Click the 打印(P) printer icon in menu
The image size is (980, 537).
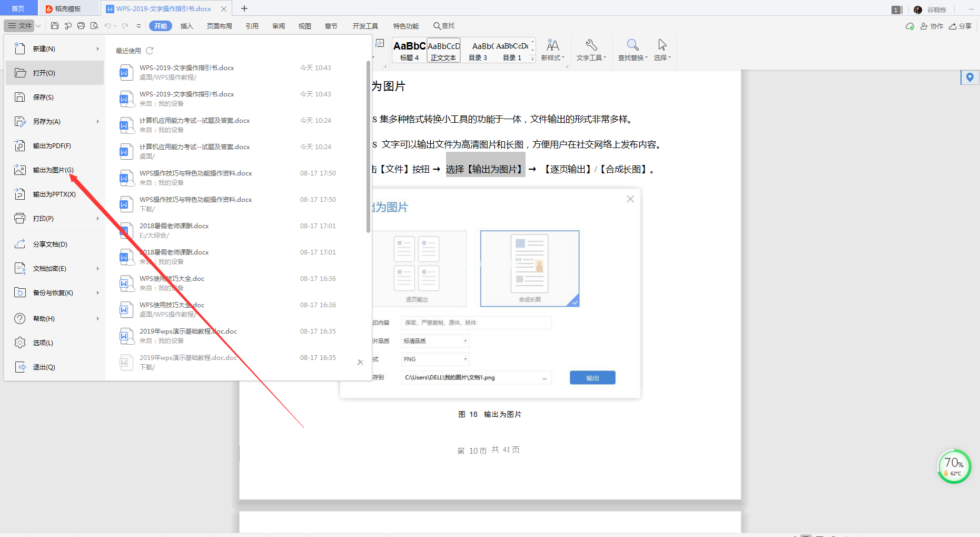[19, 218]
